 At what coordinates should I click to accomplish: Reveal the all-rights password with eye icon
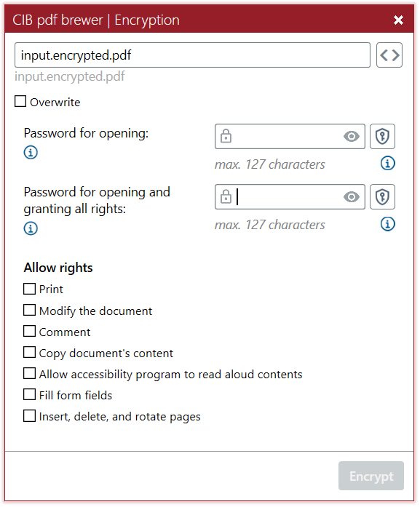tap(352, 197)
